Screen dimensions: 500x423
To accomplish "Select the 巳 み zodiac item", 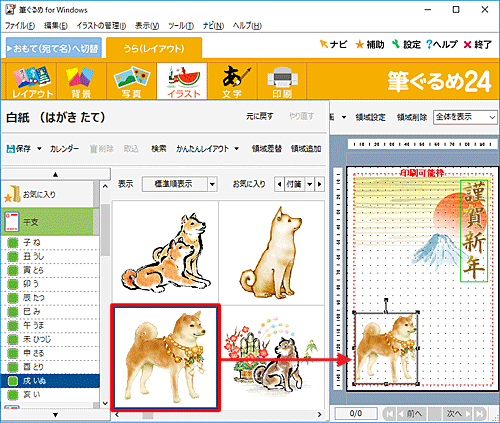I will tap(50, 312).
